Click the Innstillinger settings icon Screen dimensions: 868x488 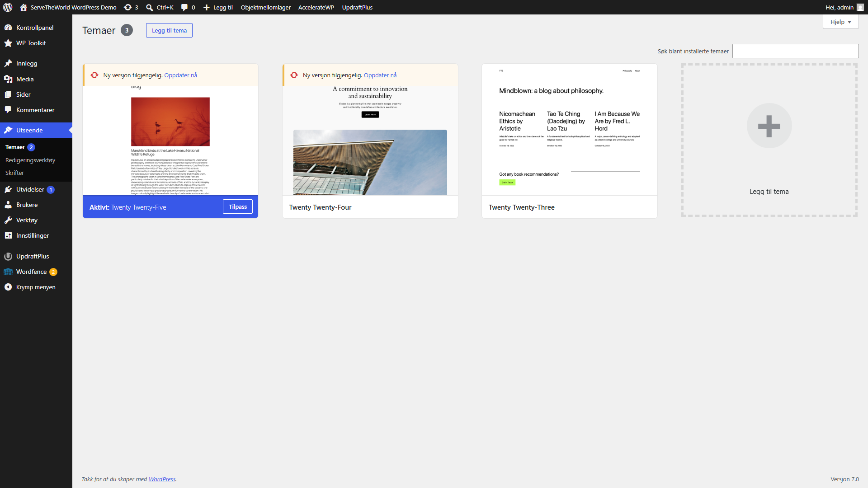click(x=8, y=235)
